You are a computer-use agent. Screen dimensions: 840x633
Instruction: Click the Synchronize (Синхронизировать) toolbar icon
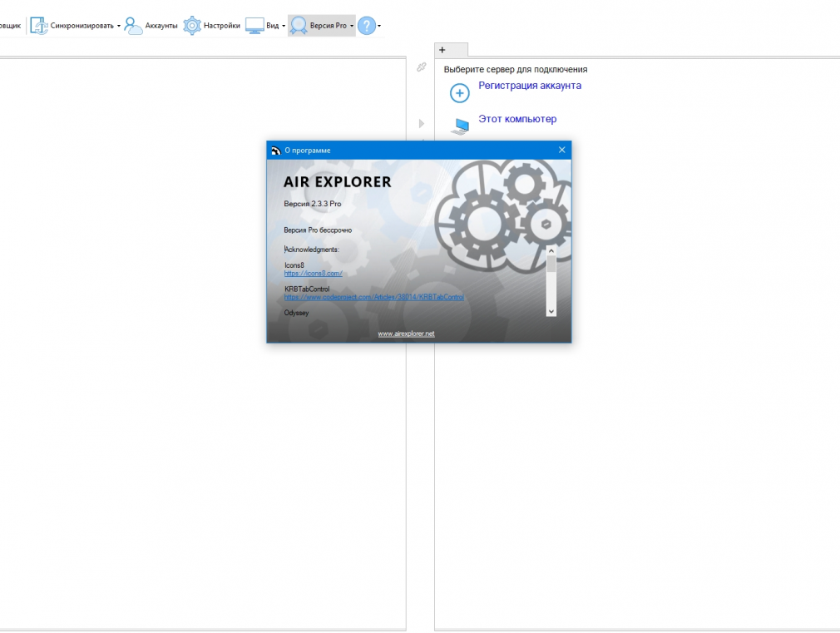pyautogui.click(x=38, y=25)
